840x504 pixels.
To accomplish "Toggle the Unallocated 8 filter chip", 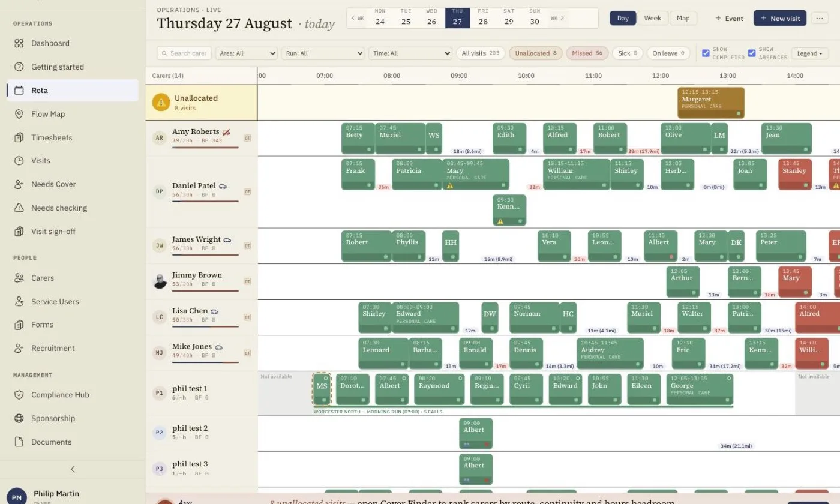I will tap(536, 53).
